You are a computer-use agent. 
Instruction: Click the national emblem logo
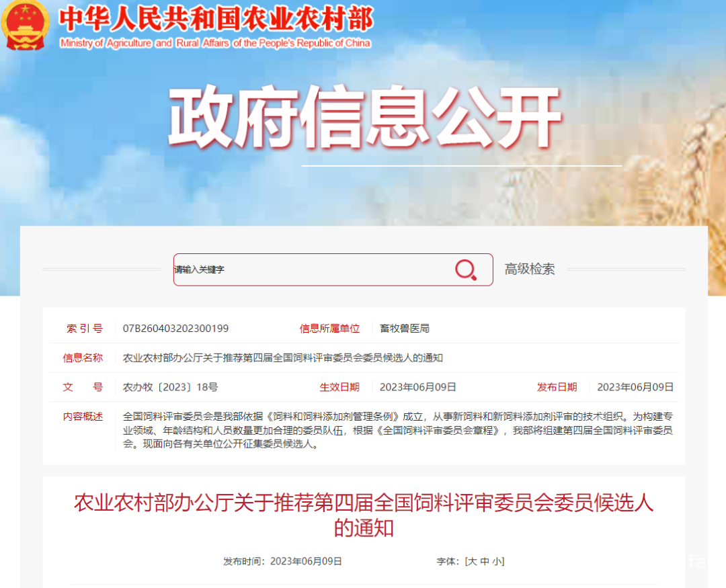click(26, 25)
